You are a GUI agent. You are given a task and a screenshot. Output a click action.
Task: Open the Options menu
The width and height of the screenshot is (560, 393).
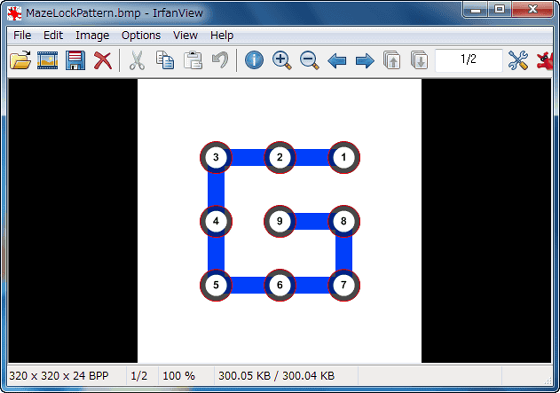click(141, 35)
